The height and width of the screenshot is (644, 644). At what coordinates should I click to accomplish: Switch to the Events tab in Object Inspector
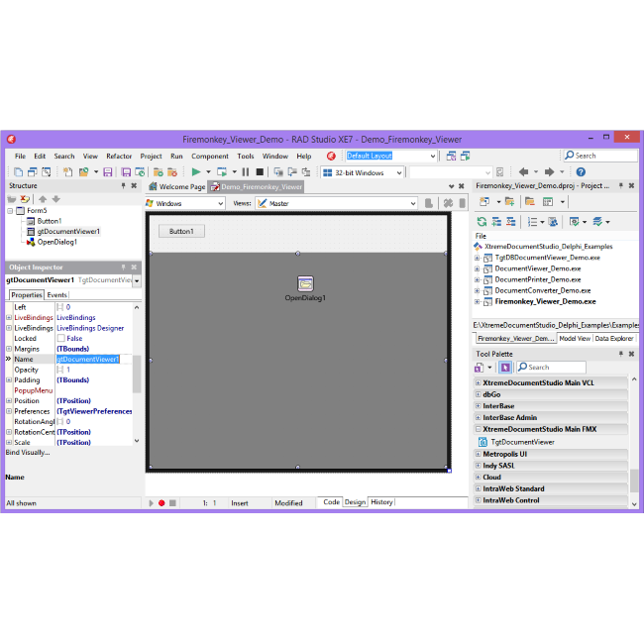(x=56, y=295)
